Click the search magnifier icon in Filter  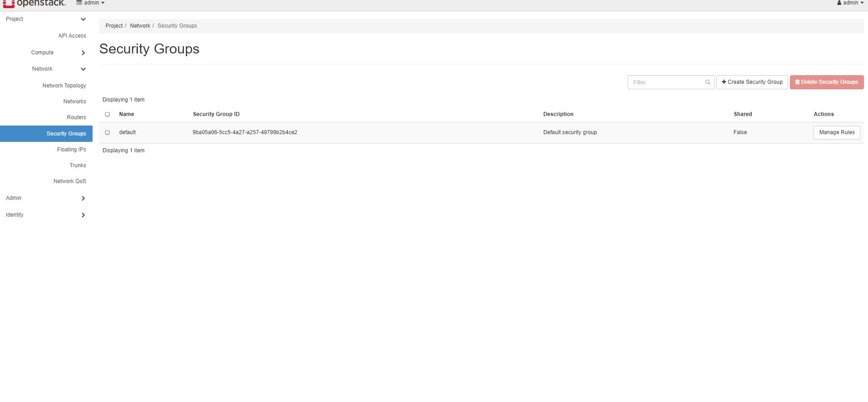(x=707, y=82)
